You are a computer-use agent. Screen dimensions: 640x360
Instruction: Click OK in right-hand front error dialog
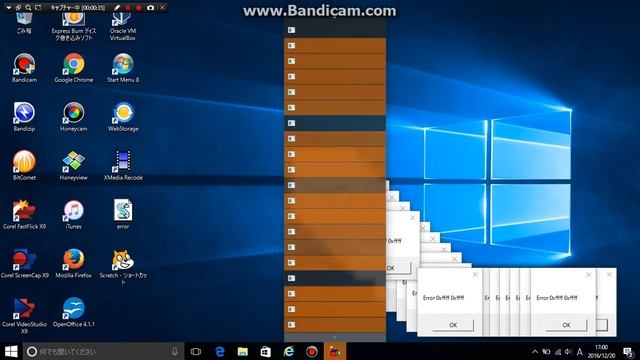click(x=566, y=325)
